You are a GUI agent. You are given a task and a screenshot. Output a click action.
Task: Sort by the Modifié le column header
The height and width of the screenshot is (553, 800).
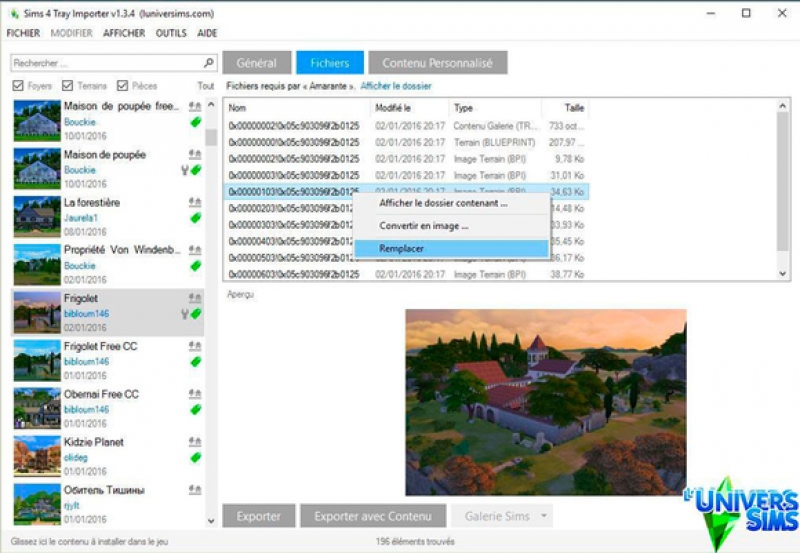pos(410,108)
